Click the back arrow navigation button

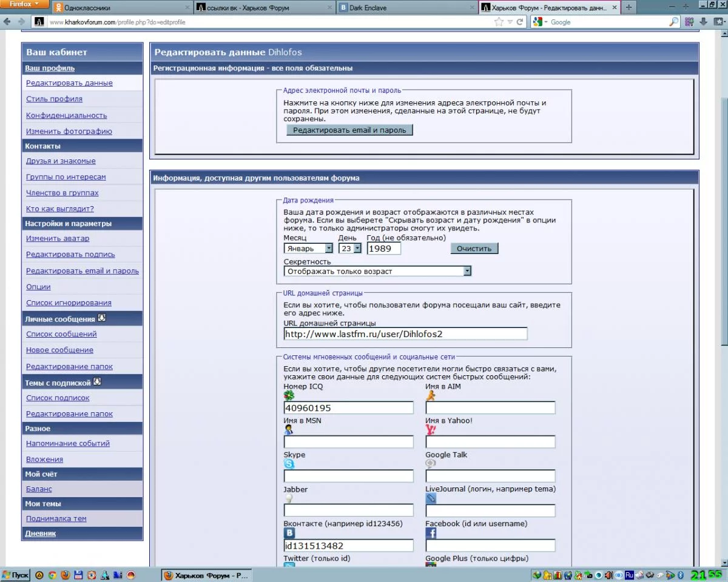pos(7,22)
